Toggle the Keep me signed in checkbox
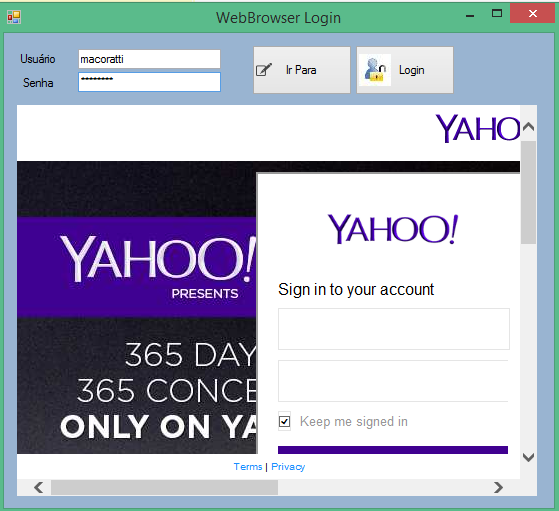 pos(284,421)
